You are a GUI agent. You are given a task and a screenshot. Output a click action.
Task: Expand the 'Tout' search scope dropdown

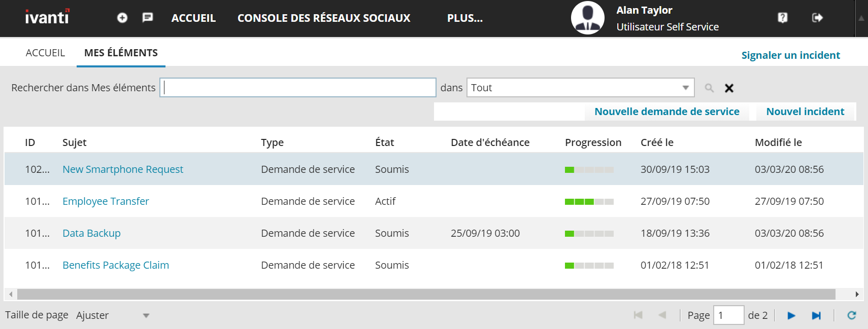[685, 88]
